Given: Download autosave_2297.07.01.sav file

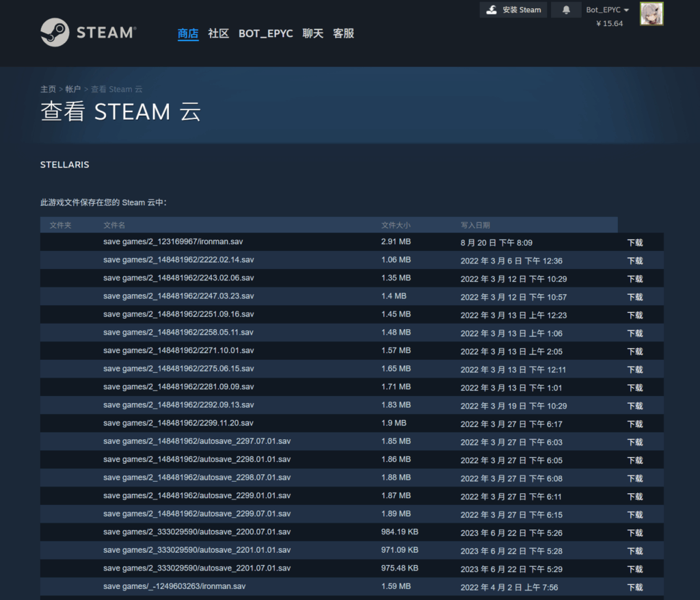Looking at the screenshot, I should tap(635, 442).
